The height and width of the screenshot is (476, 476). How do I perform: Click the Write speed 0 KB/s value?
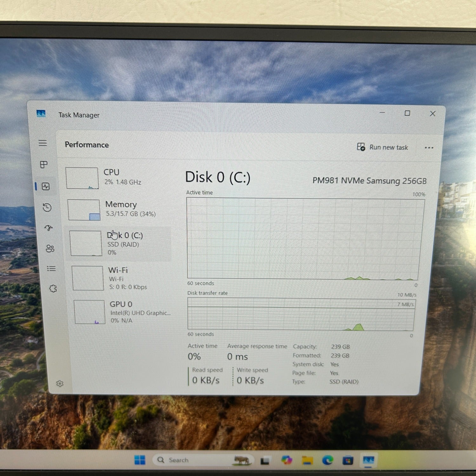250,380
